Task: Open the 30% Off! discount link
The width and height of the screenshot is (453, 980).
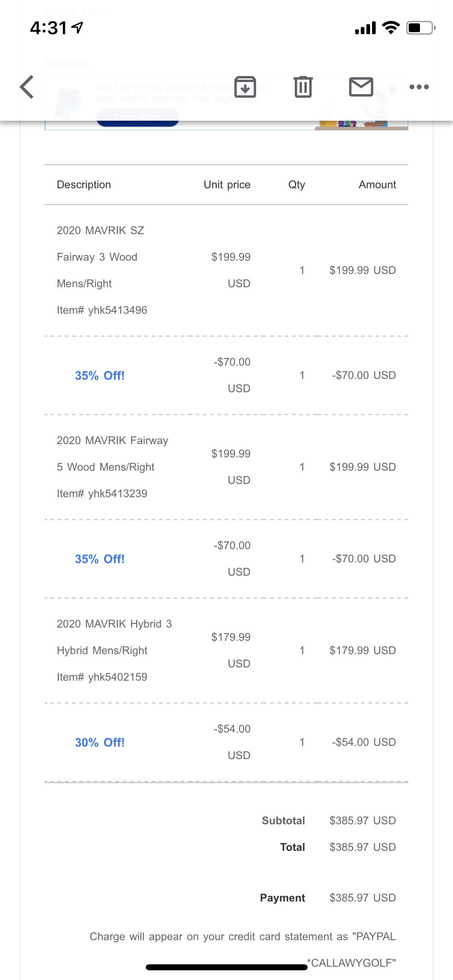Action: tap(99, 743)
